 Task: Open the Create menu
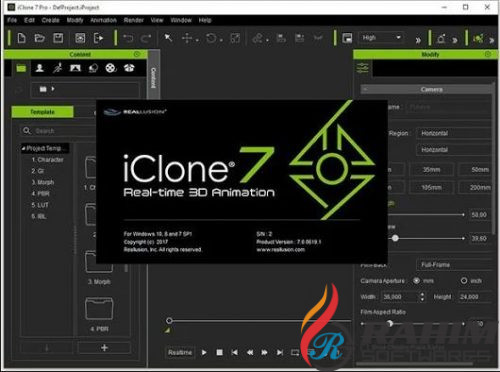pos(50,20)
